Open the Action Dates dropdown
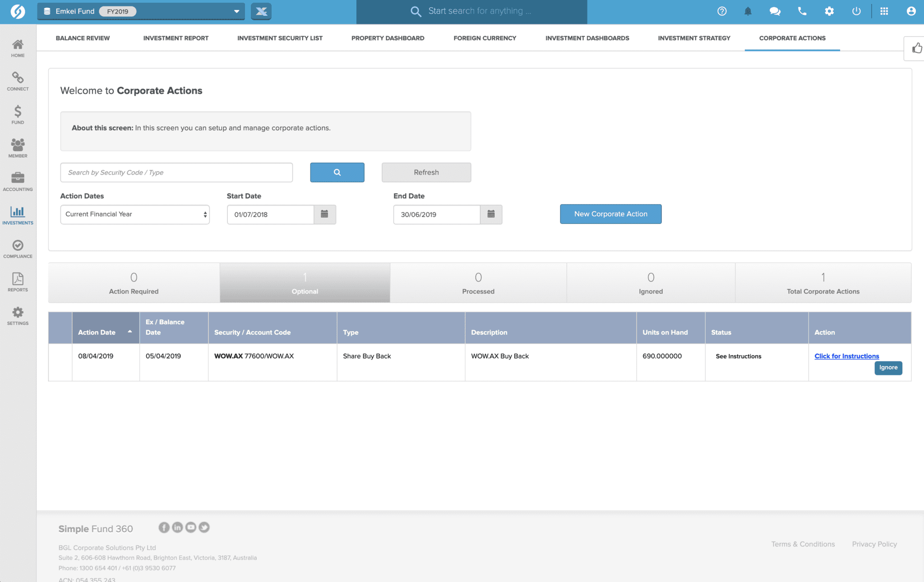This screenshot has height=582, width=924. pyautogui.click(x=134, y=214)
